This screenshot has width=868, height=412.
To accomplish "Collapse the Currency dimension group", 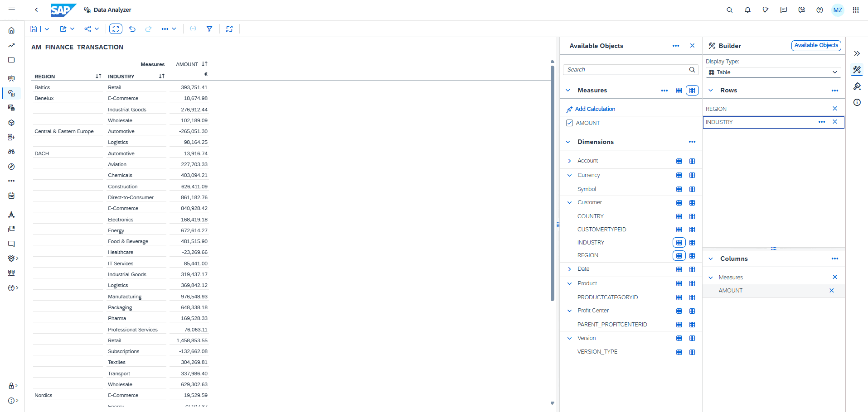I will pyautogui.click(x=570, y=175).
